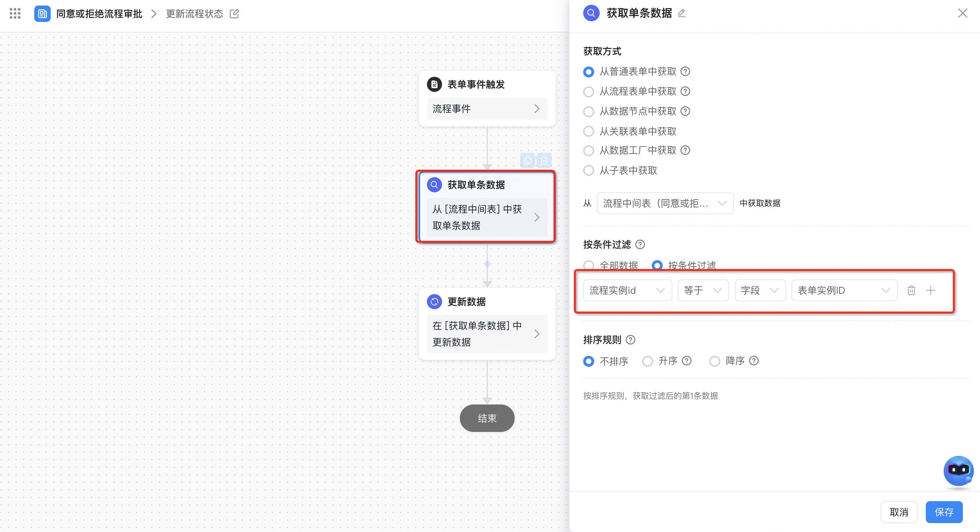Show help for 从普通表单中获取
980x532 pixels.
coord(685,72)
